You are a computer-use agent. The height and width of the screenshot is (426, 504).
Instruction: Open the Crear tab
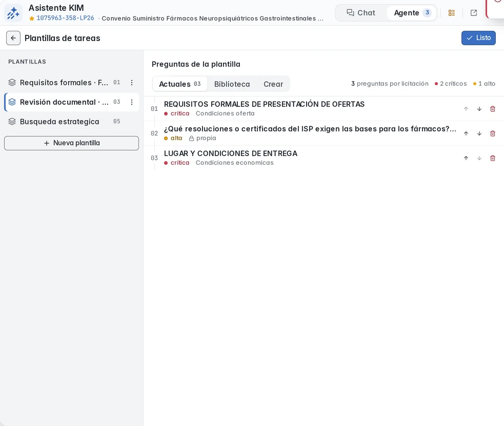tap(273, 84)
